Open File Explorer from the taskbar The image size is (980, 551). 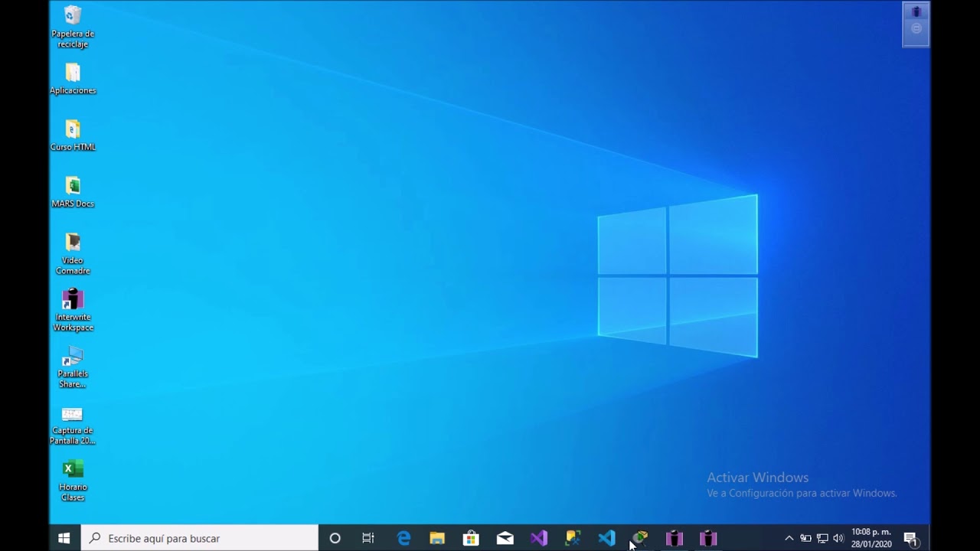click(437, 538)
